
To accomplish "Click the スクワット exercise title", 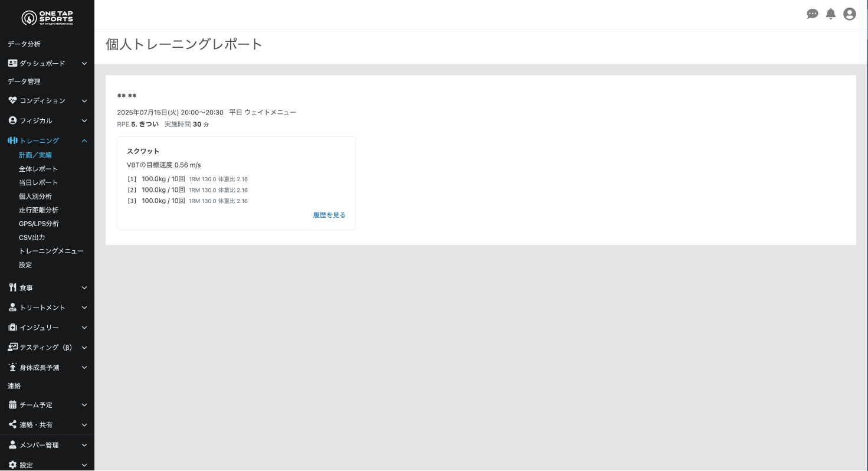I will pos(143,151).
